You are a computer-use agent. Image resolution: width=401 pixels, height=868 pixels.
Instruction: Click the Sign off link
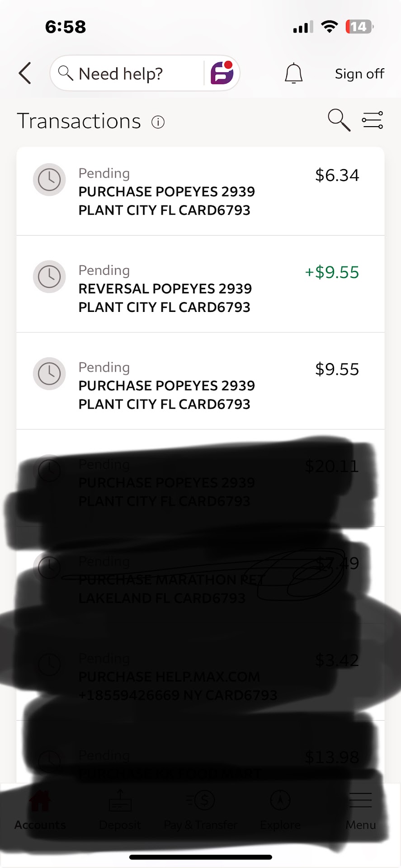[359, 74]
